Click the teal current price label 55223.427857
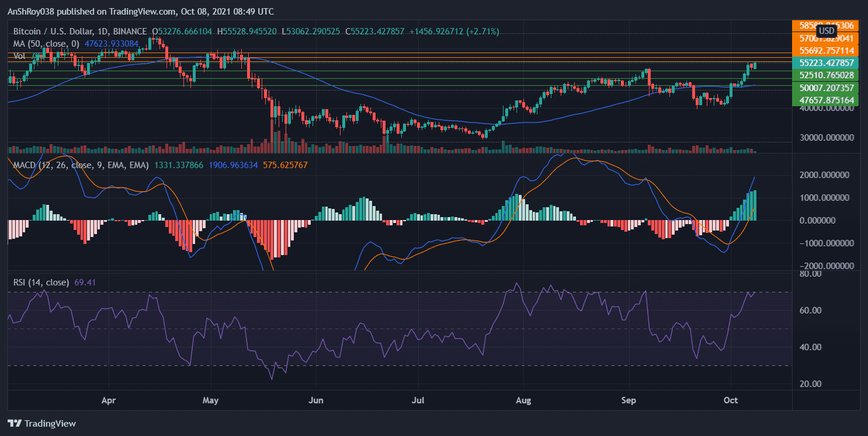The width and height of the screenshot is (868, 436). 826,62
